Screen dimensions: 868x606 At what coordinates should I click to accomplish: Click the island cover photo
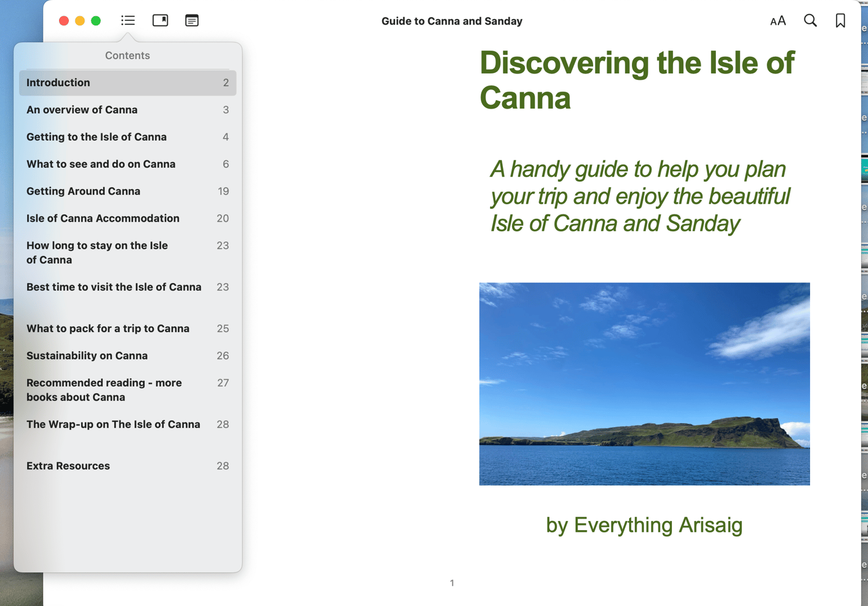644,384
